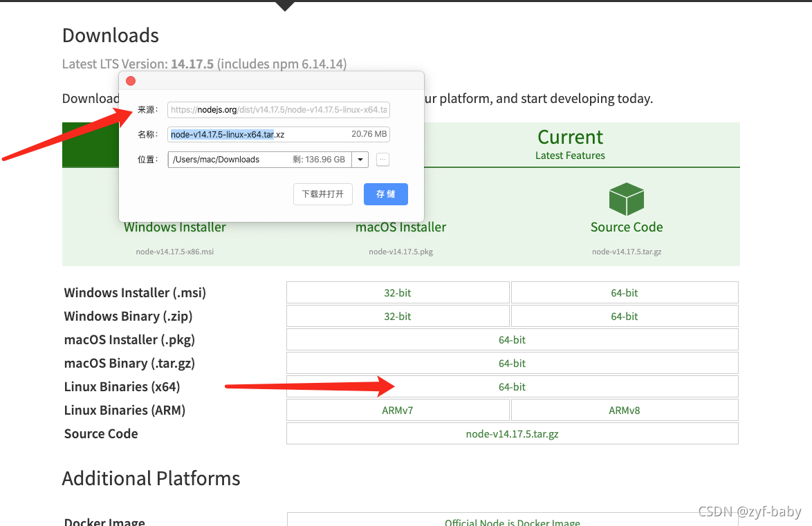The width and height of the screenshot is (812, 526).
Task: Click the red close button of download dialog
Action: point(131,81)
